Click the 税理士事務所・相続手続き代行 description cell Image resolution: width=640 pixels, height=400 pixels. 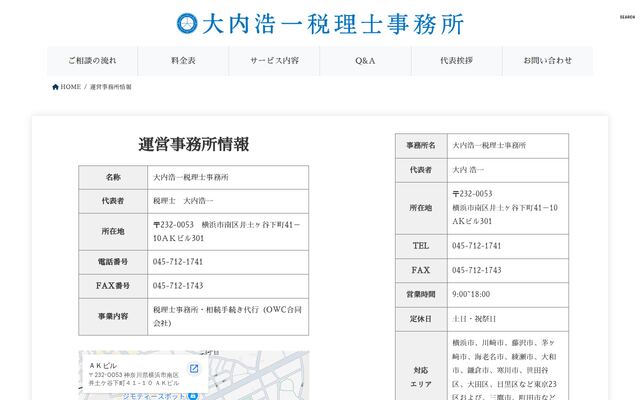click(x=228, y=317)
